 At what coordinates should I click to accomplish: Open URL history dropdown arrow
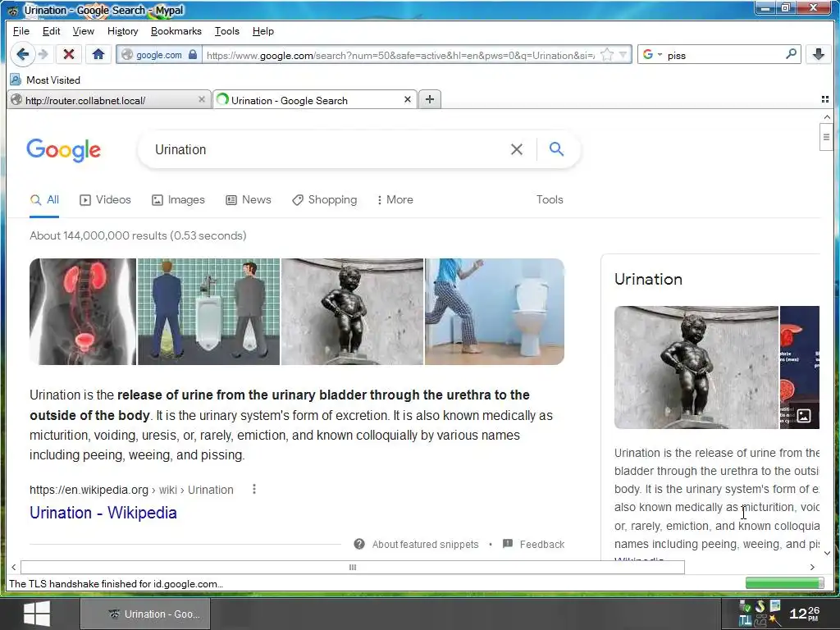(623, 55)
